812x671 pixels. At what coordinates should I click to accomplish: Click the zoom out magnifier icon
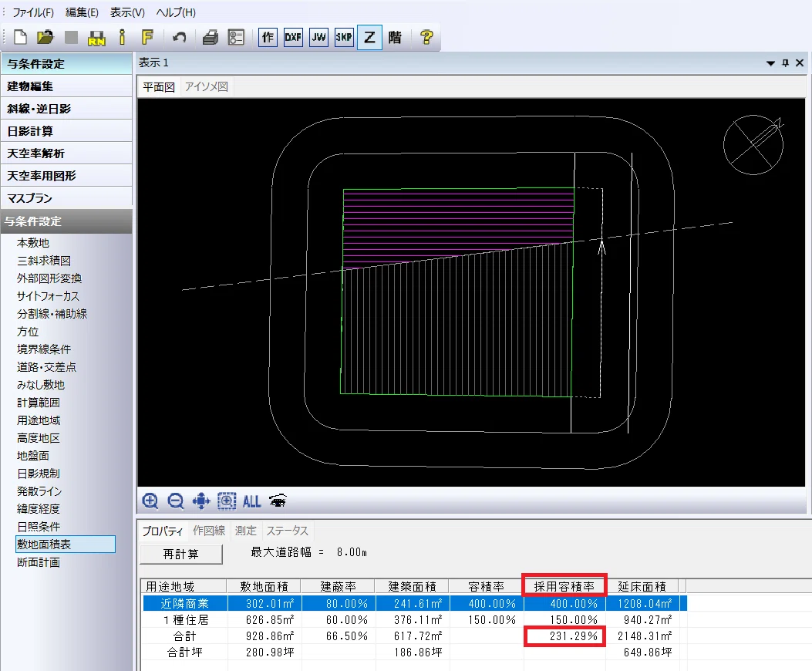pyautogui.click(x=176, y=501)
